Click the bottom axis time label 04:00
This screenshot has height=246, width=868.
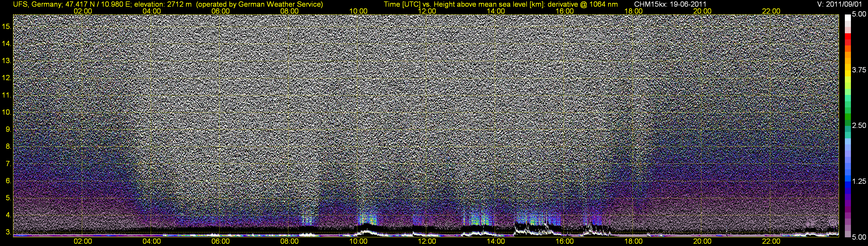point(152,241)
